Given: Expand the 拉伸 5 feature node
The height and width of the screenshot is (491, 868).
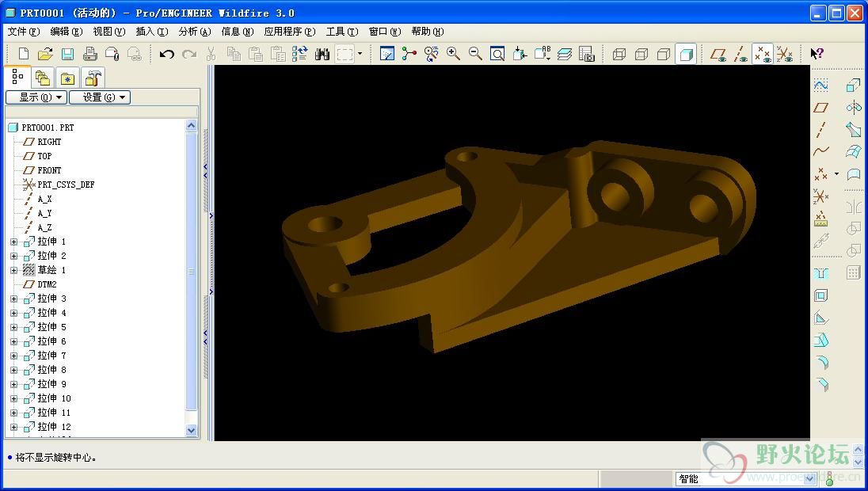Looking at the screenshot, I should pos(13,327).
